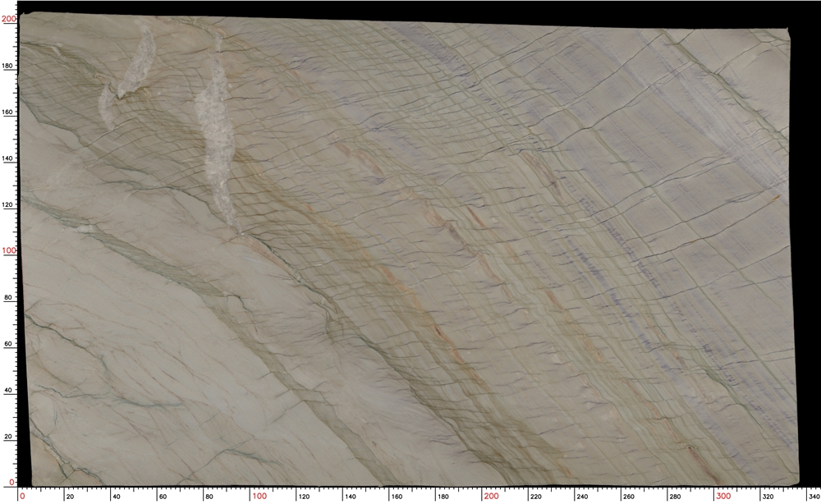
Task: Select the '320' mark on the bottom ruler
Action: pos(768,497)
